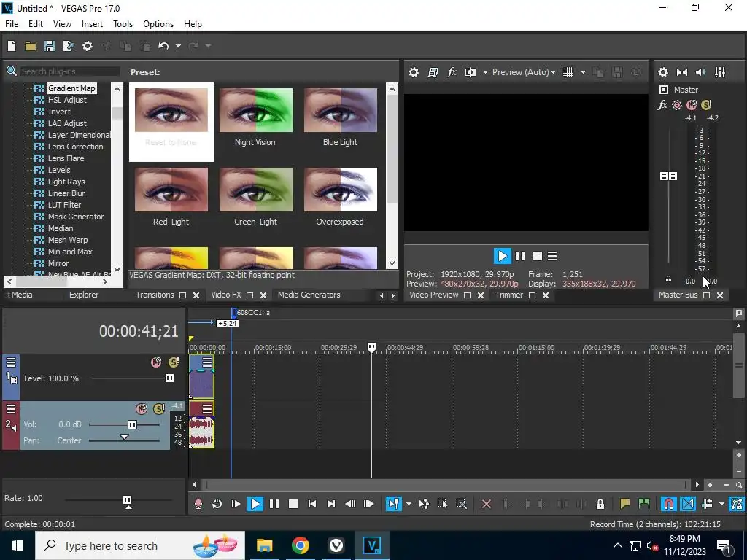Screen dimensions: 747x560
Task: Open a project with the folder icon
Action: pos(31,46)
